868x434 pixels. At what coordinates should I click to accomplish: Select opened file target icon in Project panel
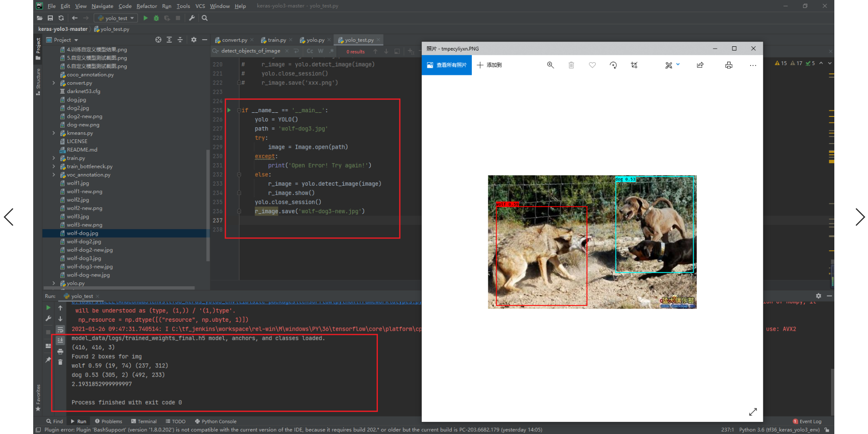[x=159, y=40]
